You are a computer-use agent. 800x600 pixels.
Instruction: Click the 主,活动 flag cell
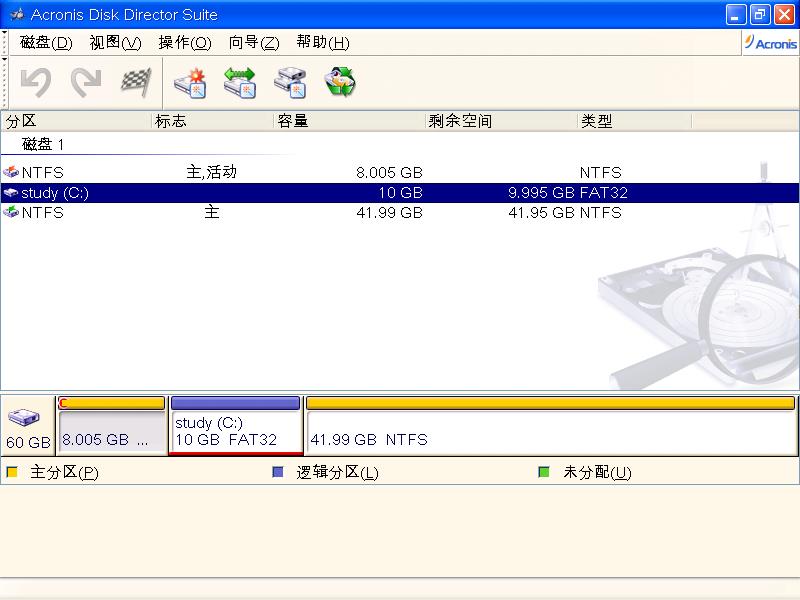[212, 172]
